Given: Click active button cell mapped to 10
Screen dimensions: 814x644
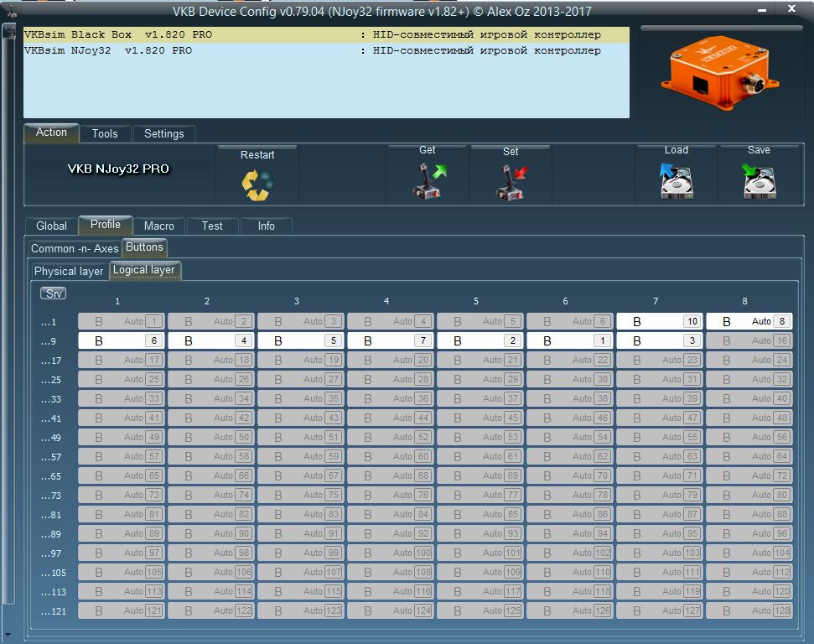Looking at the screenshot, I should [659, 321].
